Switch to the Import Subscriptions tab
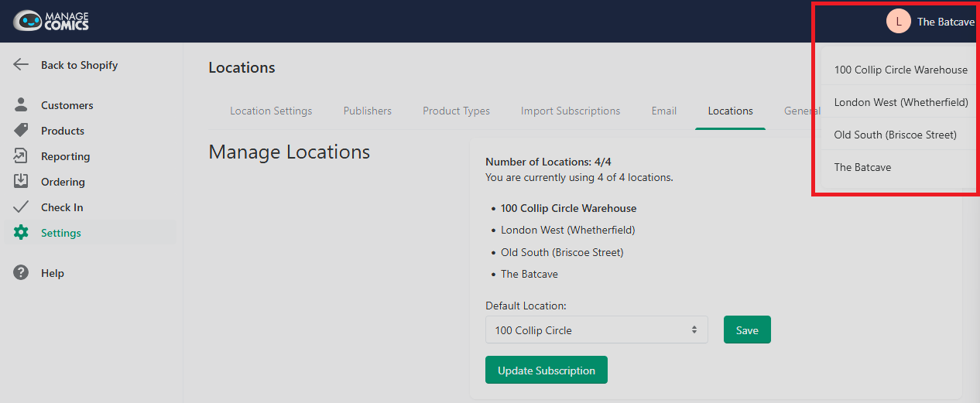The width and height of the screenshot is (980, 403). coord(571,111)
